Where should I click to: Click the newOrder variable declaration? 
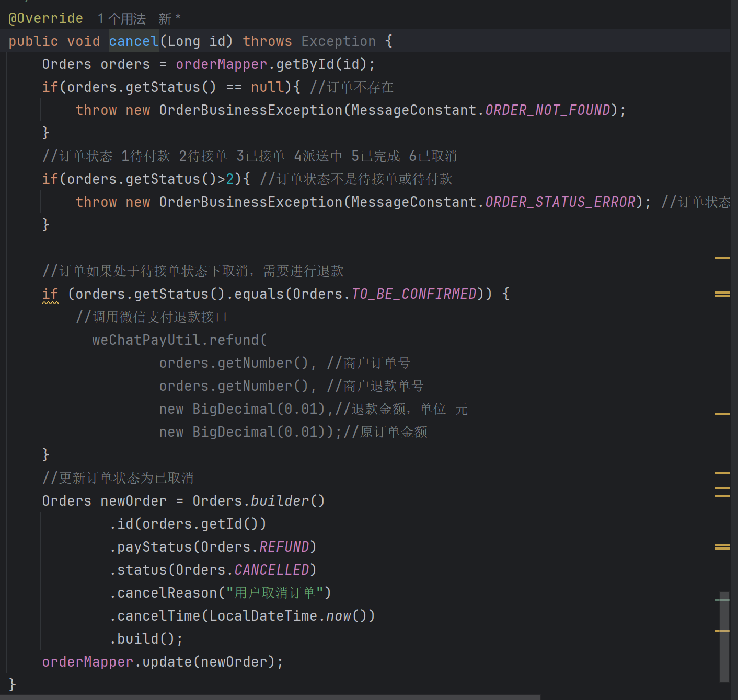point(134,501)
